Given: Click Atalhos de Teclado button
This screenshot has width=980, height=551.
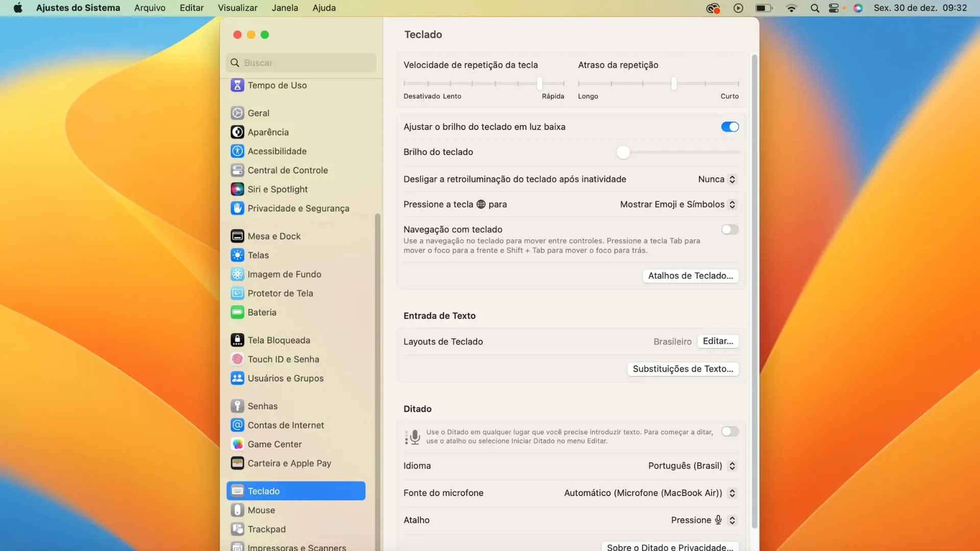Looking at the screenshot, I should pyautogui.click(x=690, y=276).
